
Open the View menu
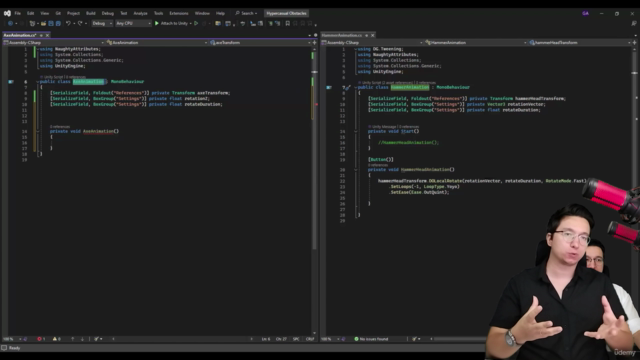tap(44, 13)
